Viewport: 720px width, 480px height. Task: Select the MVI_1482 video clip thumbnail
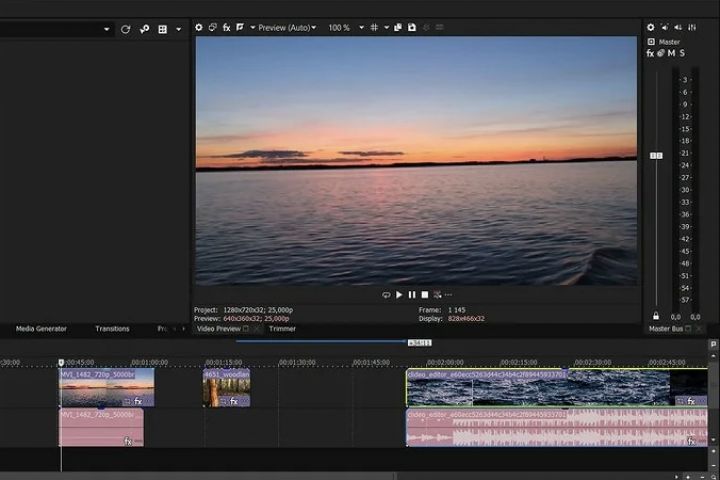pos(107,388)
